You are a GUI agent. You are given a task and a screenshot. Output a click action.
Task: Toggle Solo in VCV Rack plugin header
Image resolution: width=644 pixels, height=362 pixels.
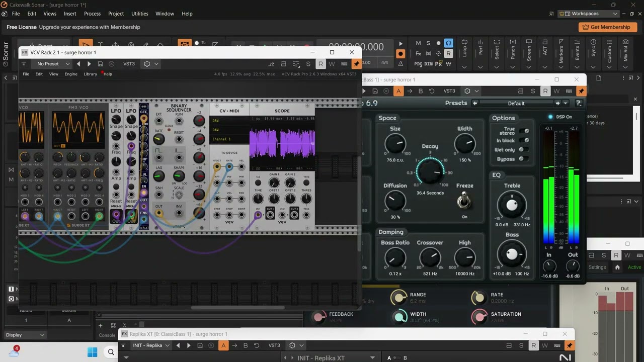pyautogui.click(x=308, y=64)
